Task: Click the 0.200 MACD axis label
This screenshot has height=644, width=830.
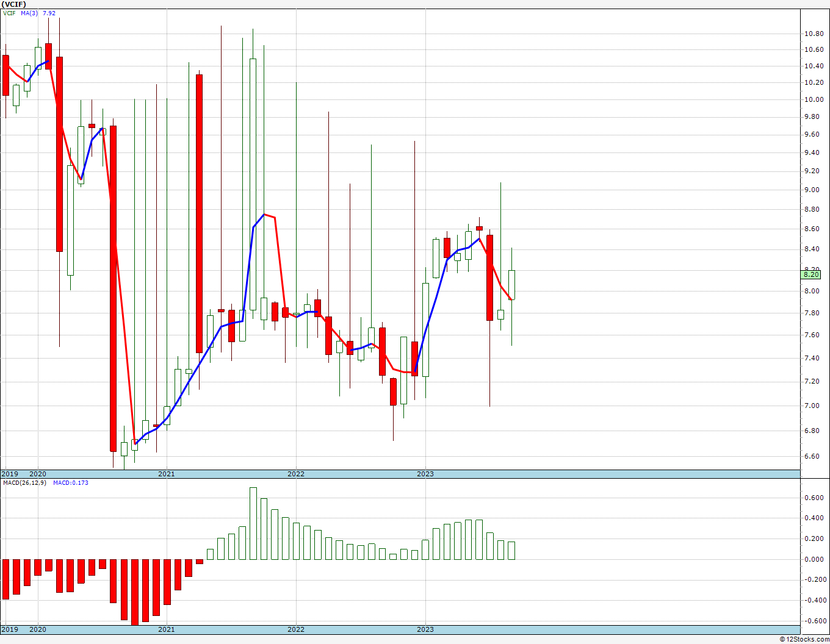Action: tap(814, 539)
